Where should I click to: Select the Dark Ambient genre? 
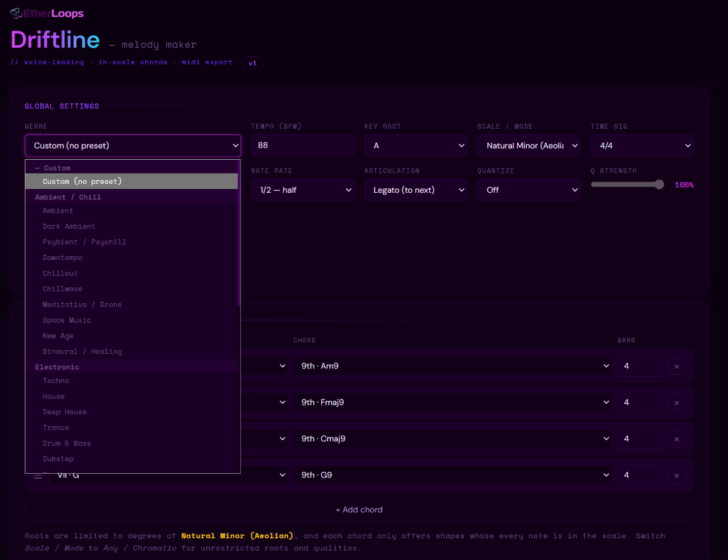131,226
